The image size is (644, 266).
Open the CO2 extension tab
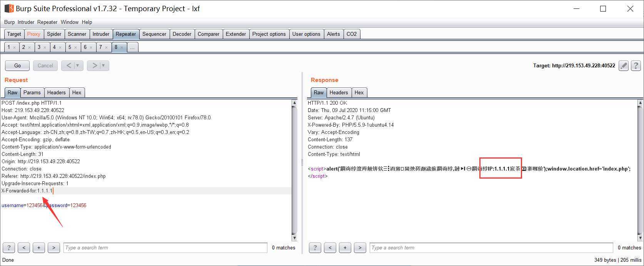(x=352, y=34)
